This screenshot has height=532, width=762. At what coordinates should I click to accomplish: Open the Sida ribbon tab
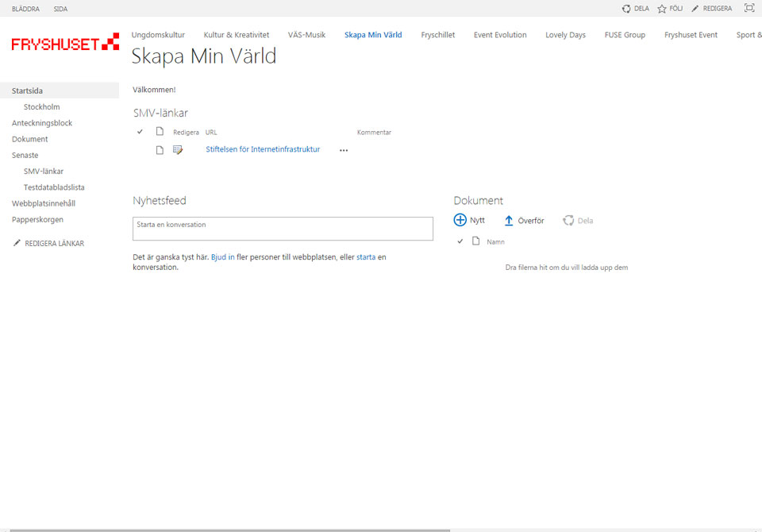[60, 9]
